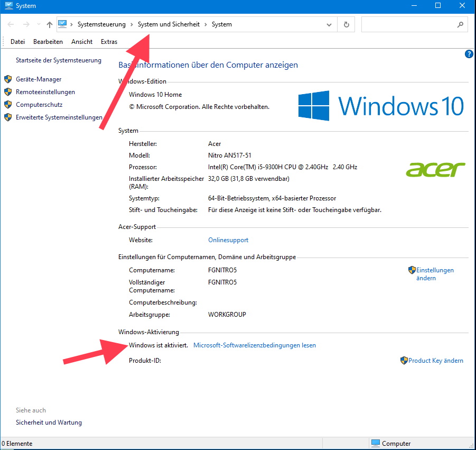
Task: Click Product Key ändern link
Action: click(436, 360)
